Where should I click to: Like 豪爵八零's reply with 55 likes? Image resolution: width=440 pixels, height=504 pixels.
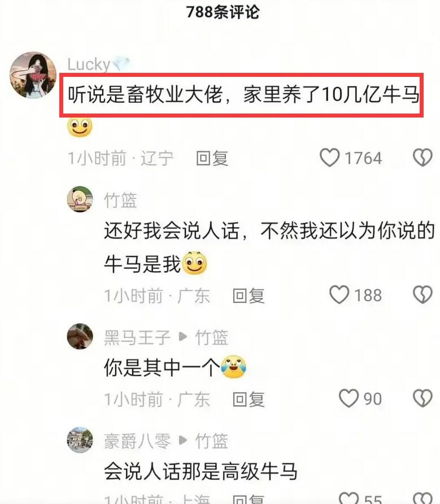pyautogui.click(x=348, y=498)
